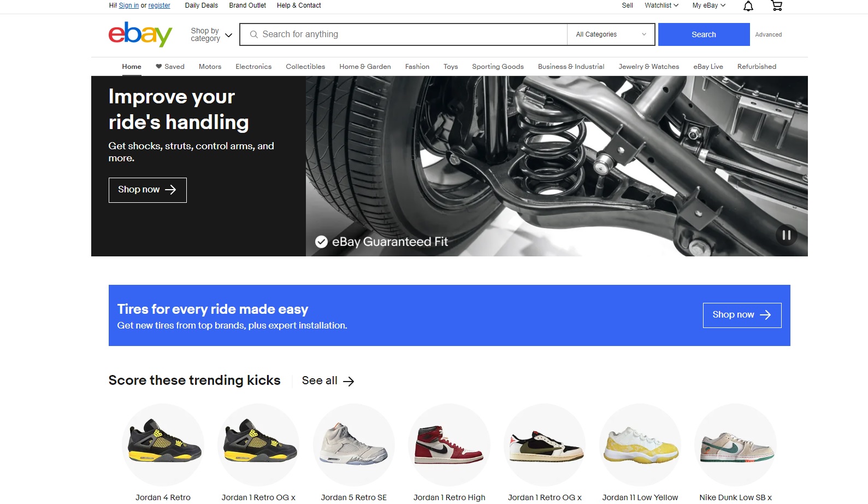Open the notifications bell icon
This screenshot has width=868, height=504.
click(x=748, y=6)
